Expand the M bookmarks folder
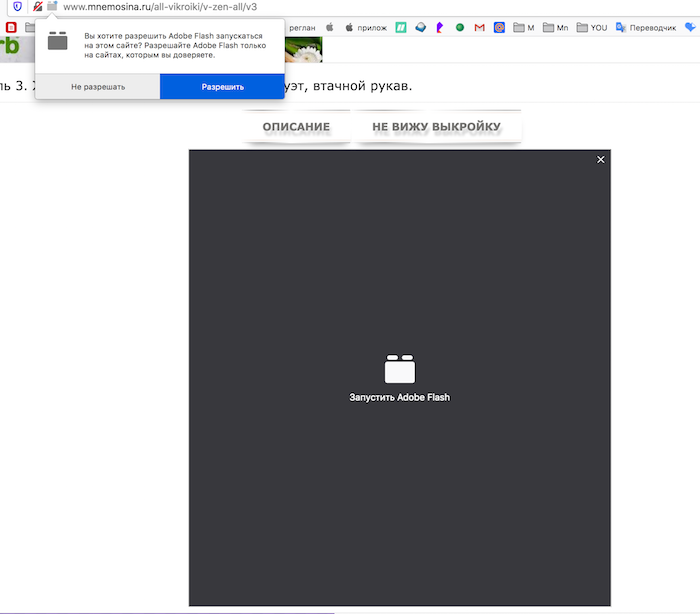The image size is (700, 614). click(x=523, y=28)
